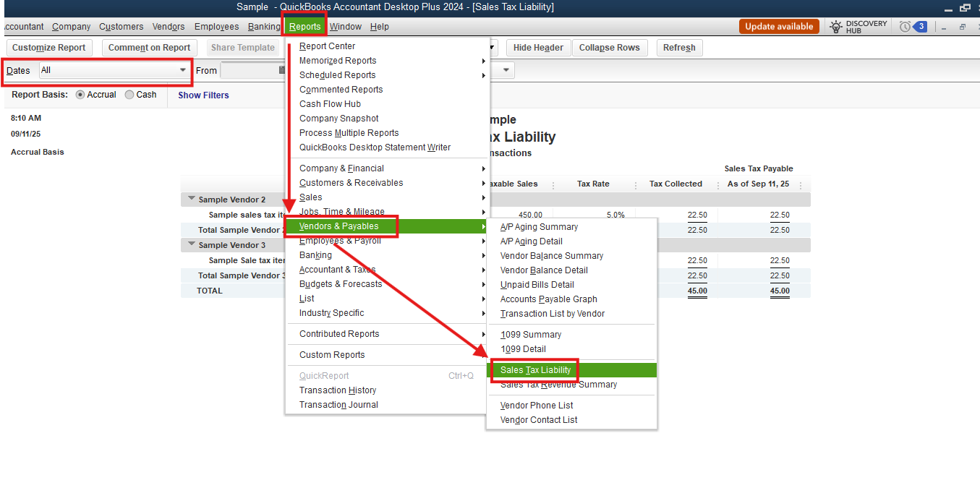Open the Help menu
The width and height of the screenshot is (980, 501).
click(x=379, y=27)
